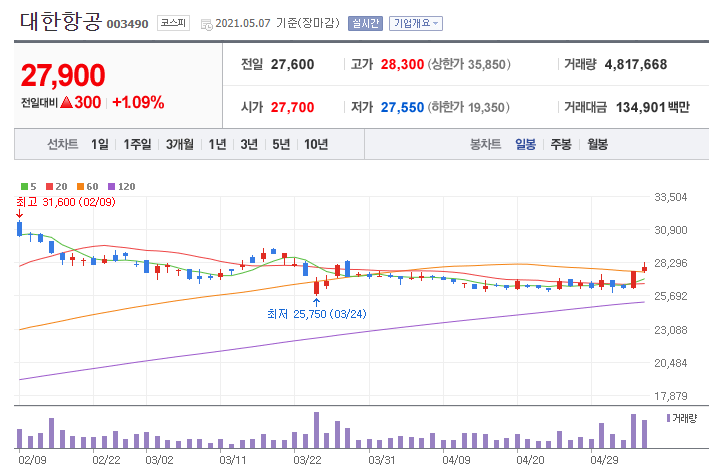Click the orange 60-day moving average legend swatch
The image size is (709, 472).
[x=80, y=187]
